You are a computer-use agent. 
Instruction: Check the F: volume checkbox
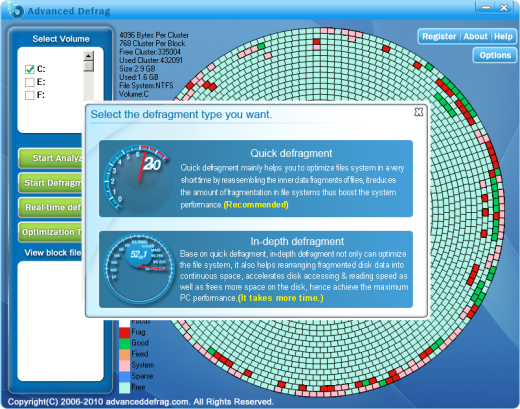(x=30, y=95)
